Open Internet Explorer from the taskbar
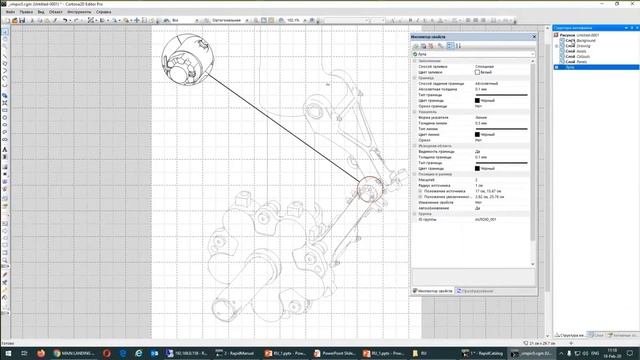640x360 pixels. point(139,353)
